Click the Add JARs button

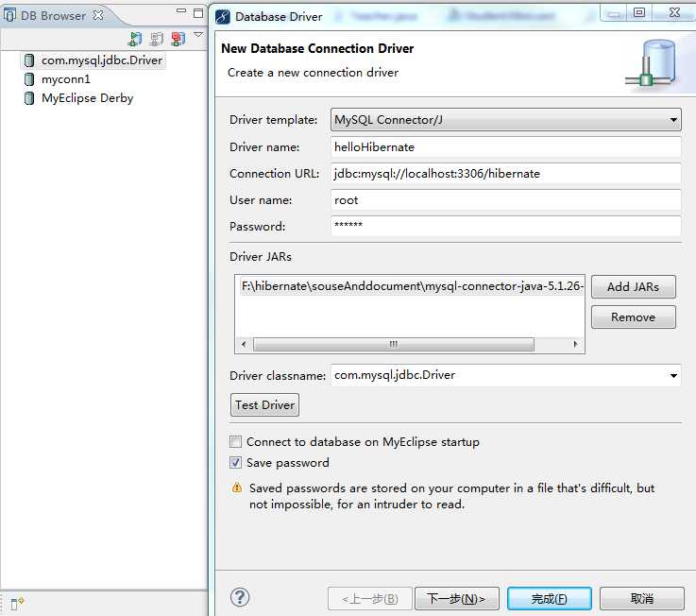point(633,287)
